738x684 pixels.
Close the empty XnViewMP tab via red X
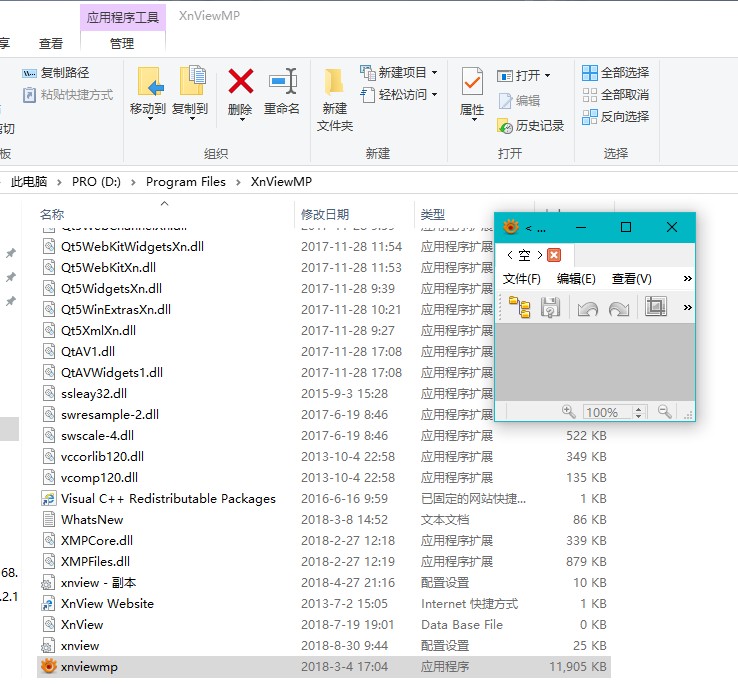point(554,255)
